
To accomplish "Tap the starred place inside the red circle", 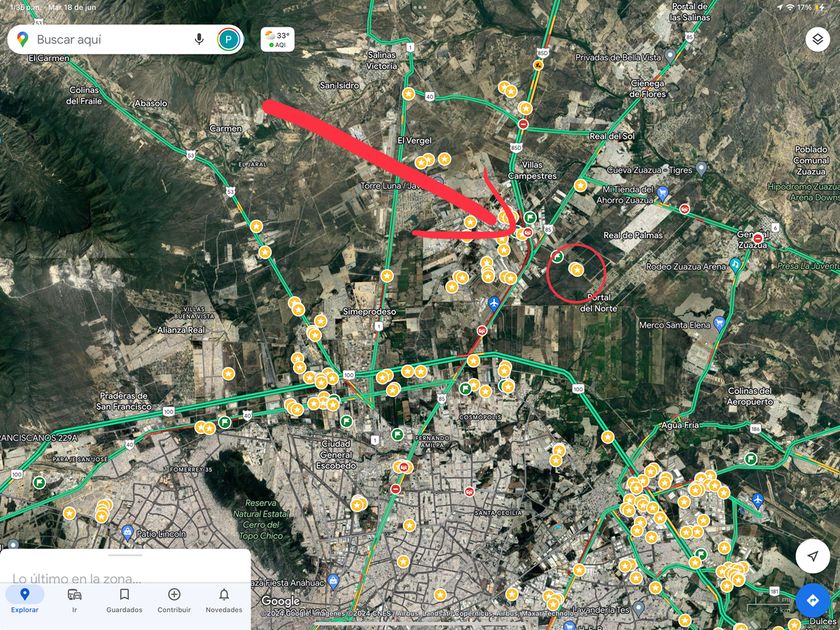I will tap(576, 269).
